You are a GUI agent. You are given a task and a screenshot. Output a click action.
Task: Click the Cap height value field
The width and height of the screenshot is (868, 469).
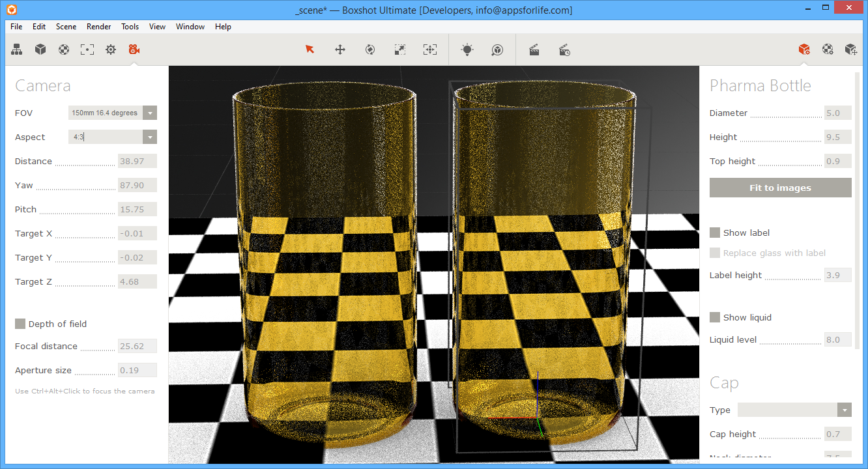[838, 434]
